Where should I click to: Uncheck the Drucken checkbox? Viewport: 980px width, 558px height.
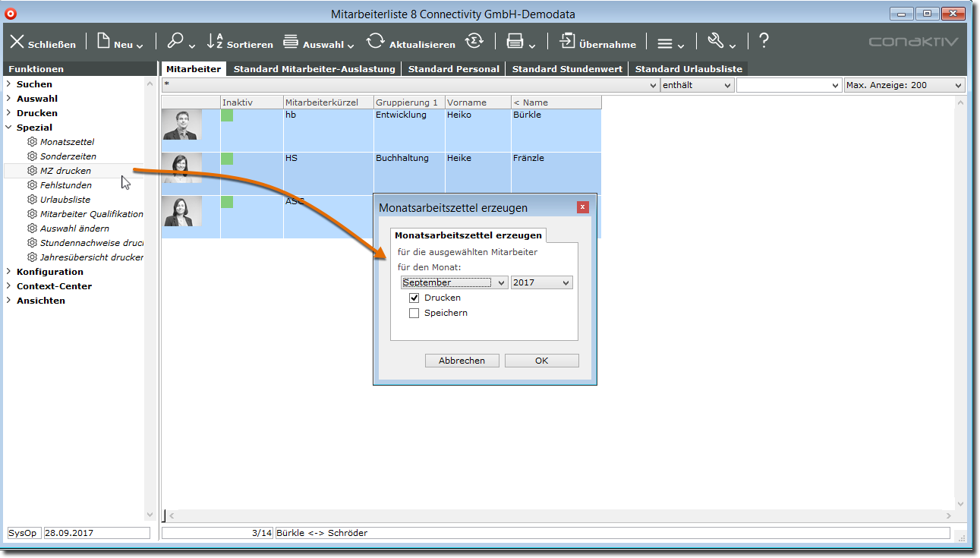click(x=414, y=298)
